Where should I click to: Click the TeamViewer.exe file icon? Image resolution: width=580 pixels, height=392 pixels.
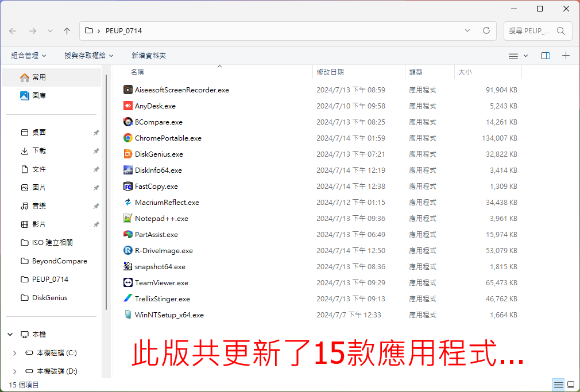tap(127, 283)
